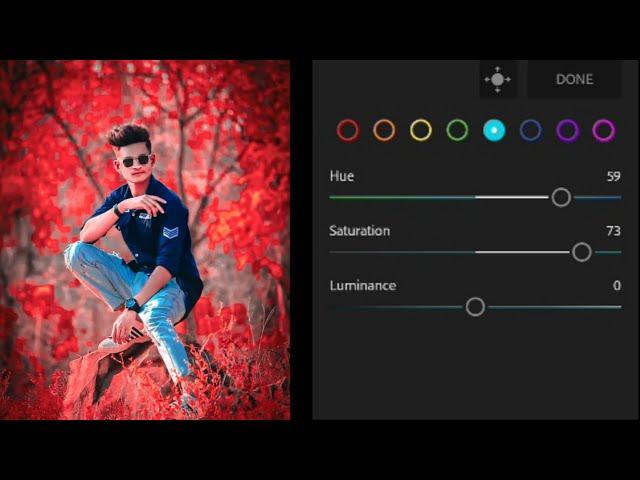Click the edited photo preview
The height and width of the screenshot is (480, 640).
coord(145,240)
